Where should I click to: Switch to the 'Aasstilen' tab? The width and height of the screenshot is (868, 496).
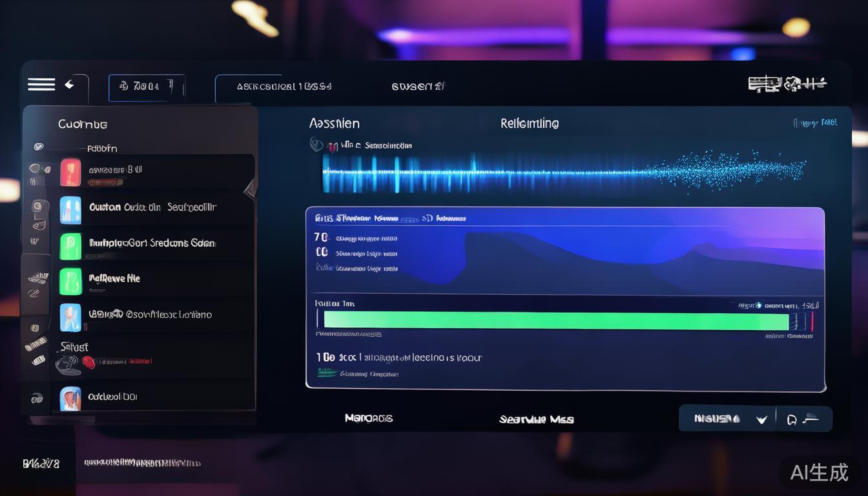[334, 123]
